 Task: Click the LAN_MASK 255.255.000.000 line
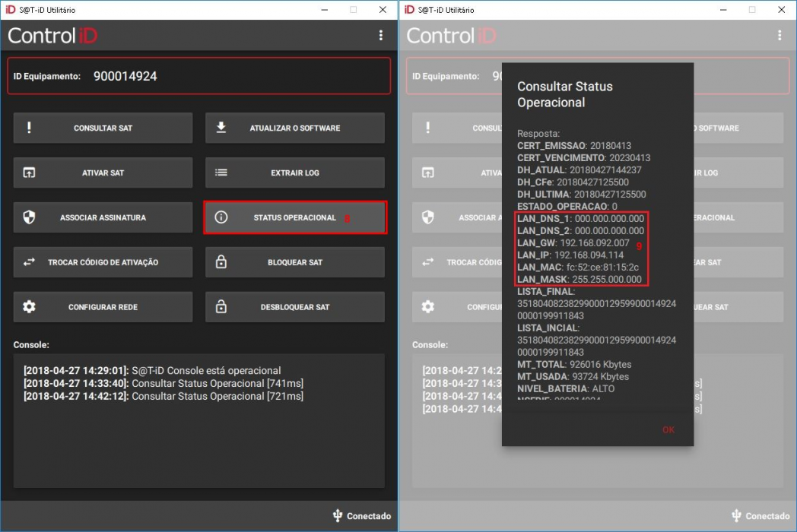tap(579, 280)
